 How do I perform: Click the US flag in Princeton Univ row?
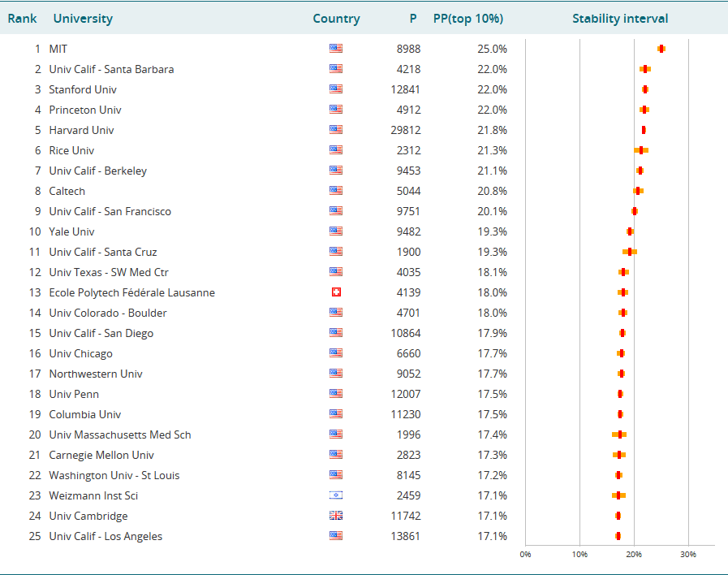click(336, 109)
